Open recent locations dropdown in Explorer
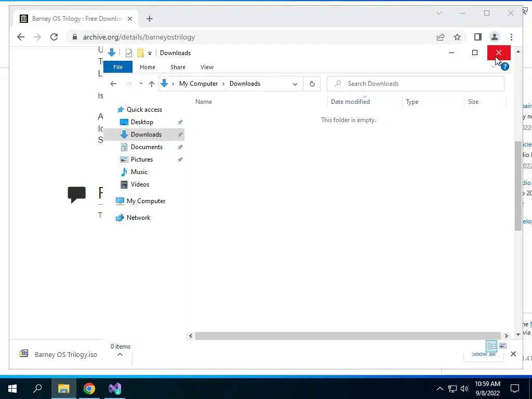This screenshot has width=532, height=399. click(x=141, y=84)
